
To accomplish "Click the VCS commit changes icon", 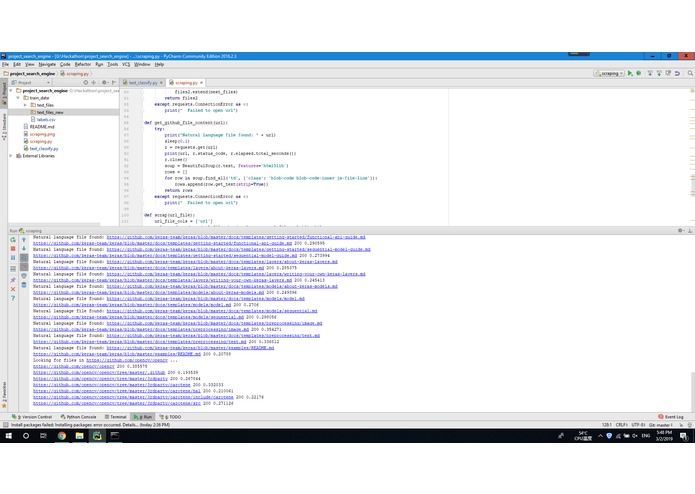I will 659,74.
